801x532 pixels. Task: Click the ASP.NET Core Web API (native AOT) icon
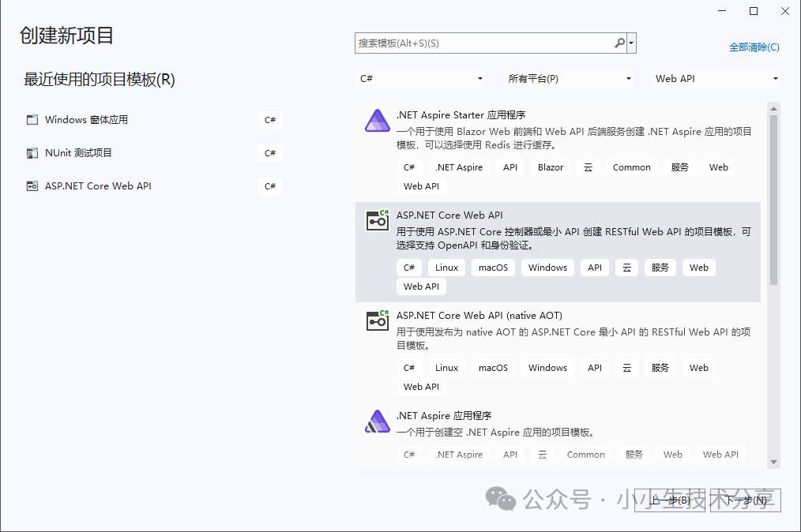(378, 320)
